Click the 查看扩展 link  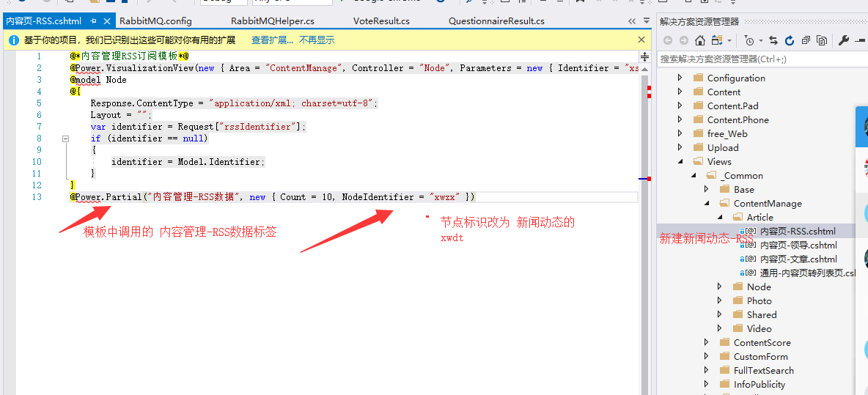click(273, 40)
